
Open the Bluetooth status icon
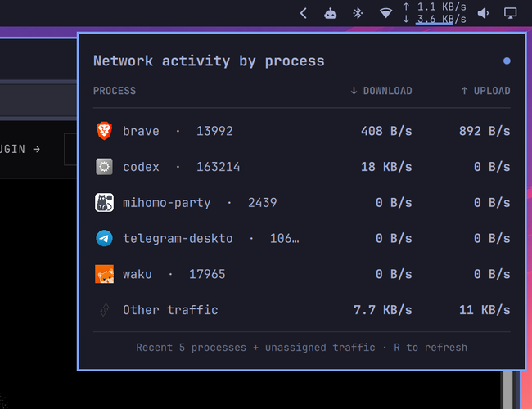tap(358, 14)
